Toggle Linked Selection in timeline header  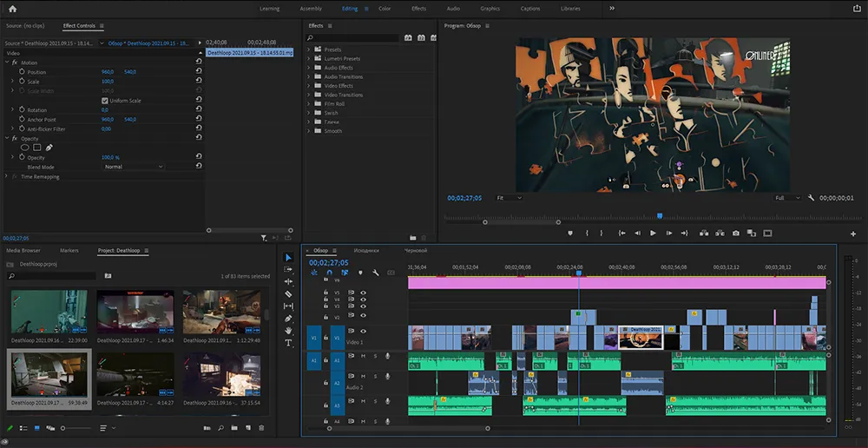coord(345,273)
